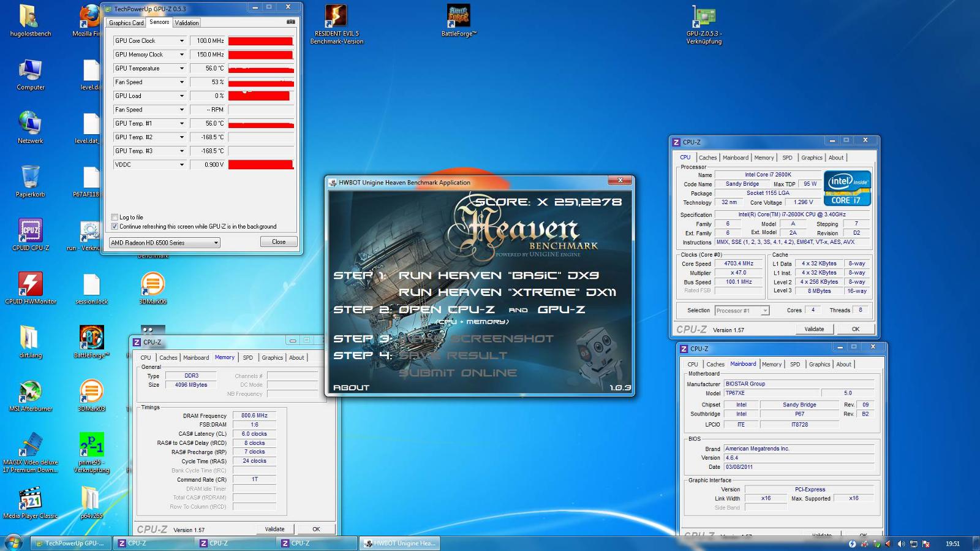Open the p64v265 folder icon

click(91, 503)
